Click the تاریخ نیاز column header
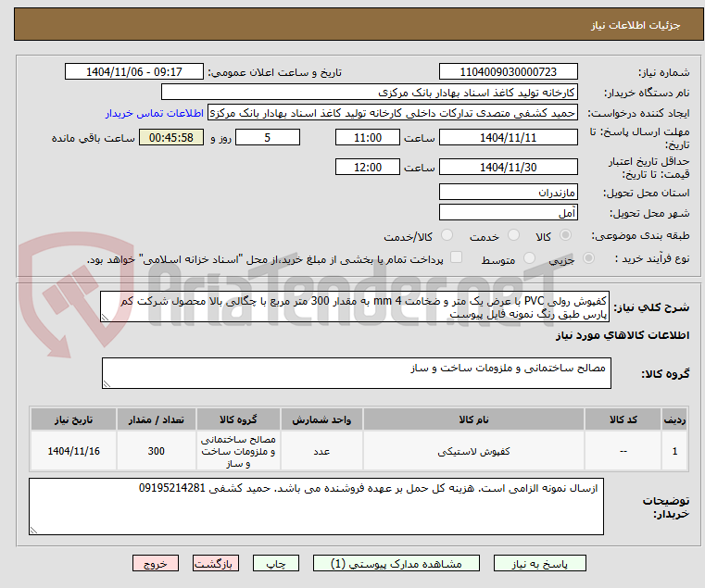This screenshot has width=705, height=588. coord(74,419)
